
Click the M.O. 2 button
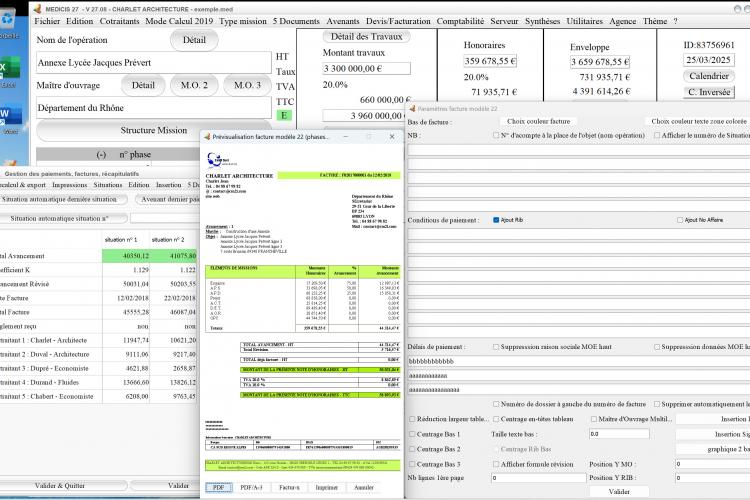coord(194,85)
